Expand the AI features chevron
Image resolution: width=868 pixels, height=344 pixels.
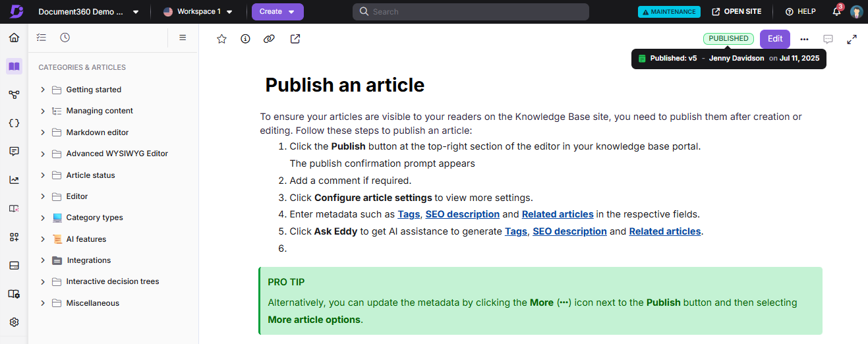(43, 239)
